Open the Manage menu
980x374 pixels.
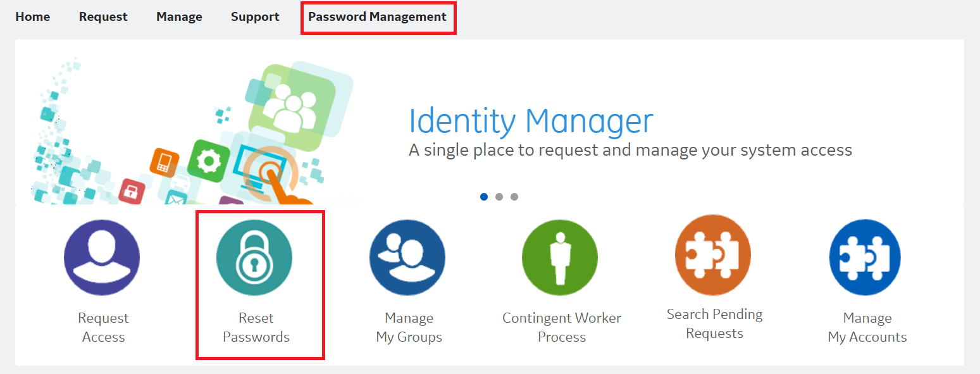[x=179, y=17]
